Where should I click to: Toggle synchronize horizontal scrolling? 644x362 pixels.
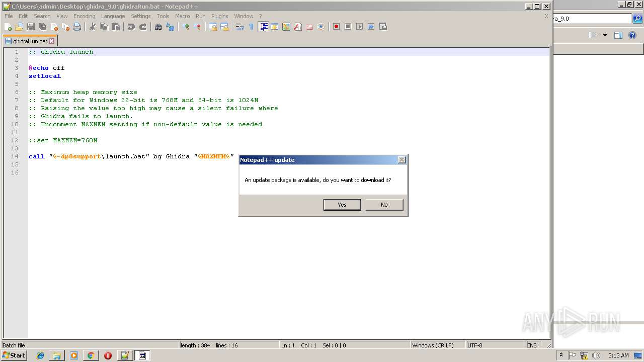pos(224,27)
